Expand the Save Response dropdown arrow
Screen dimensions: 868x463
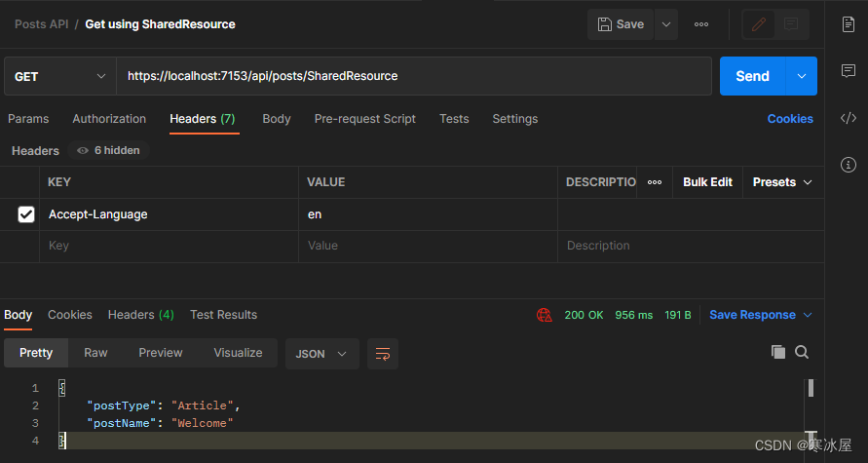(x=808, y=315)
